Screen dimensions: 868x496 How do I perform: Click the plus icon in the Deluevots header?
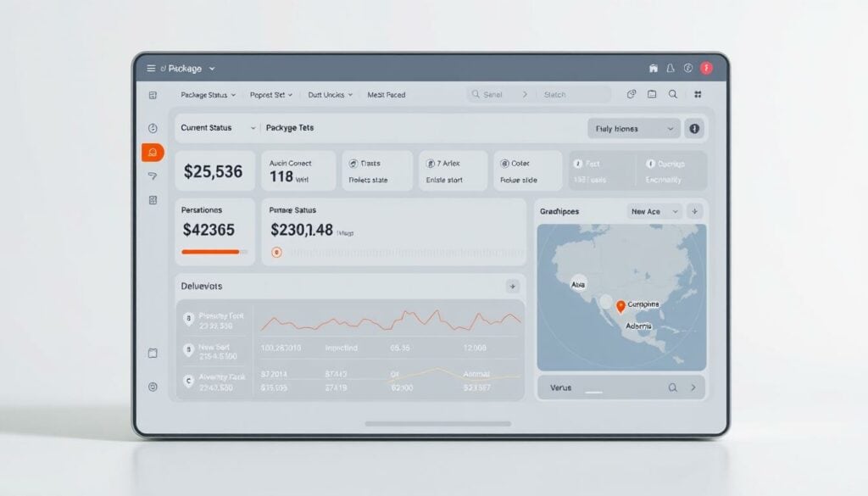pos(513,287)
